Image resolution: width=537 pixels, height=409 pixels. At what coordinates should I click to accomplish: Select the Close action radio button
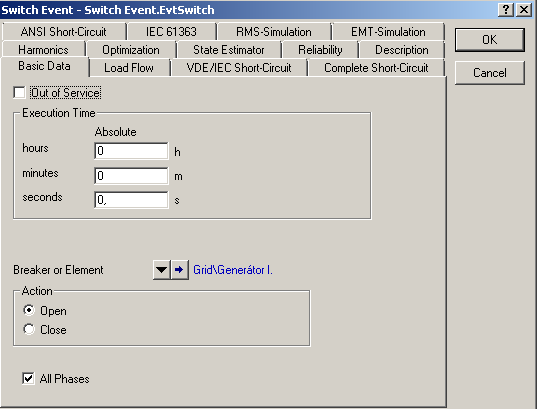pos(29,329)
